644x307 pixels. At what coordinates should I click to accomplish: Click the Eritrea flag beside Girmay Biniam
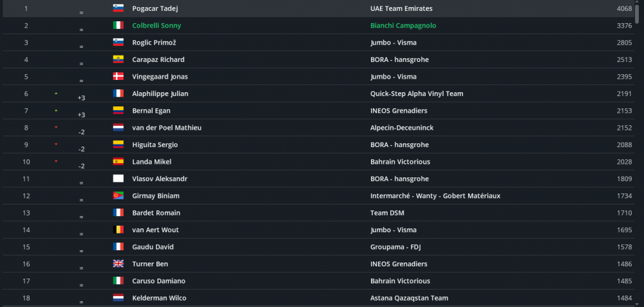pyautogui.click(x=118, y=195)
